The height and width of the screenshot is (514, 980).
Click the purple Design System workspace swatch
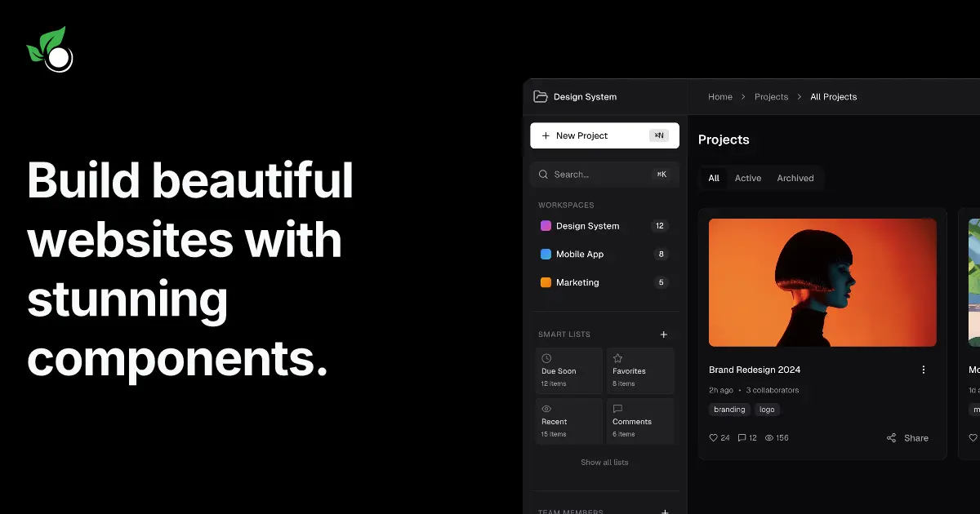pos(545,225)
